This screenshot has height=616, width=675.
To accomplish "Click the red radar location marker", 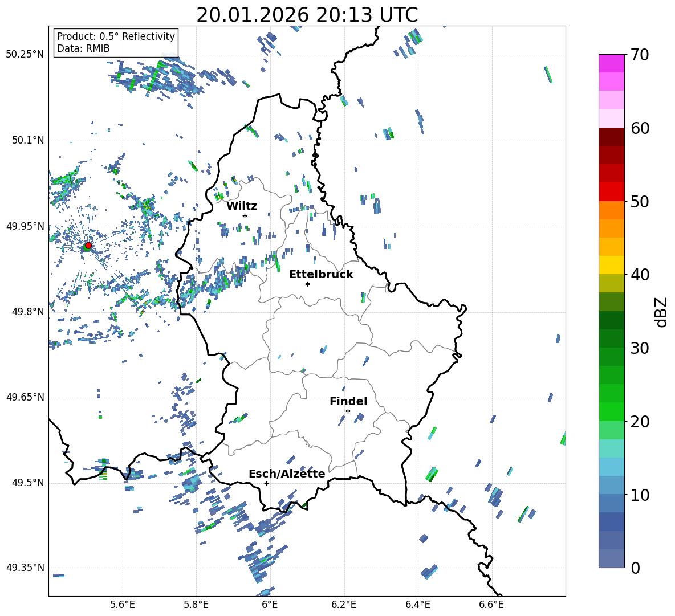I will [x=88, y=246].
